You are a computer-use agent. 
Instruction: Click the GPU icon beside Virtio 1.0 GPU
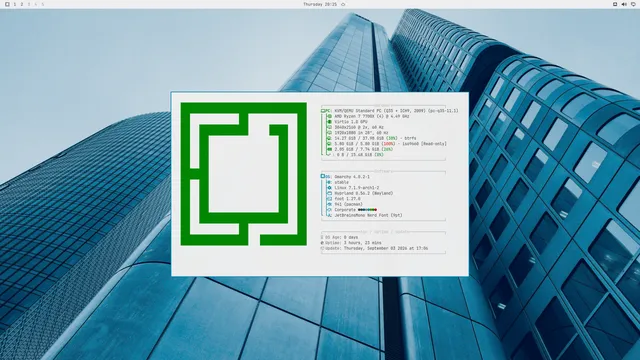[x=329, y=122]
